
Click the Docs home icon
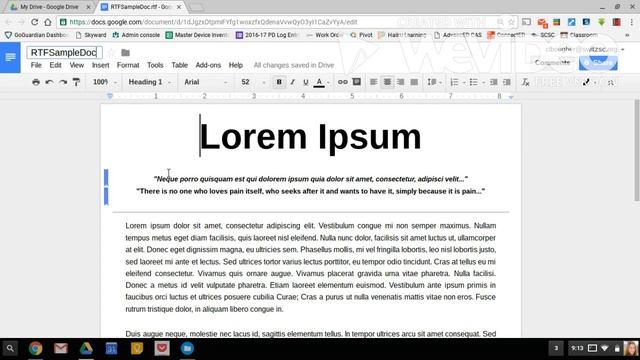[10, 58]
